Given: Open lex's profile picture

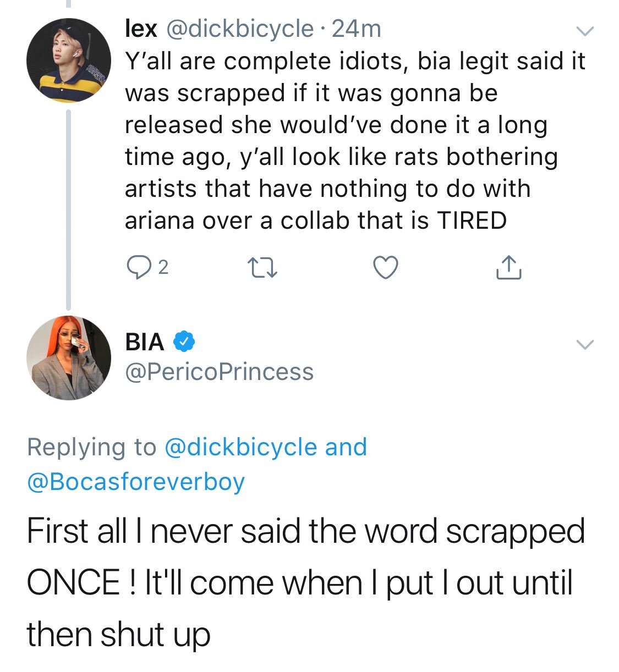Looking at the screenshot, I should coord(69,60).
